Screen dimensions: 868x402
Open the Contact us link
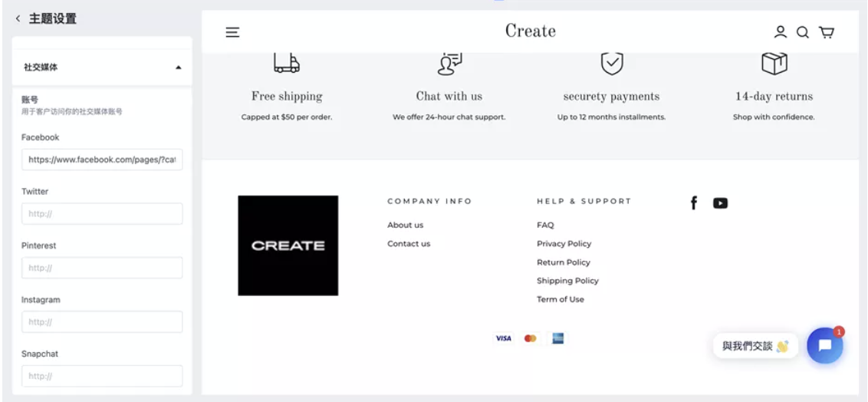coord(409,244)
